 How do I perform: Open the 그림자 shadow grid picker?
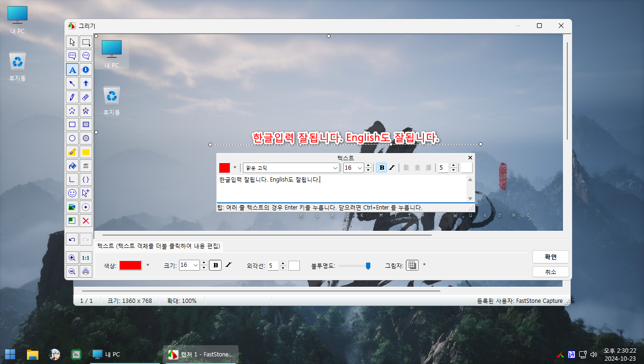tap(412, 265)
